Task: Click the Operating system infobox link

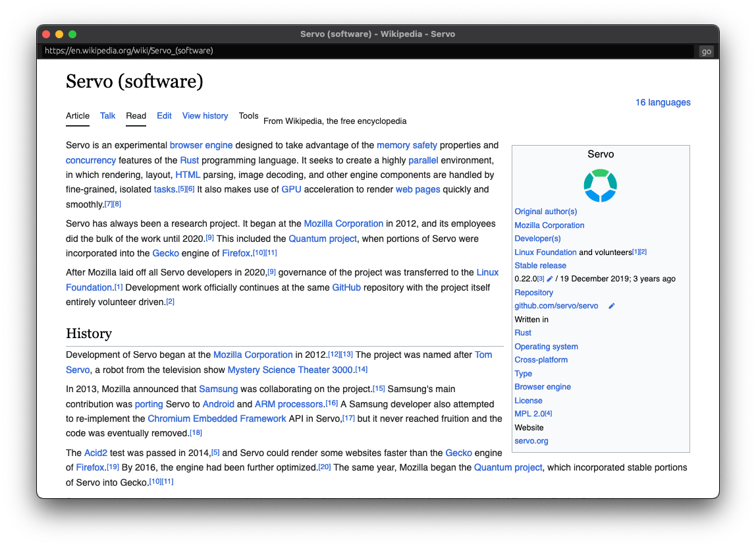Action: click(546, 347)
